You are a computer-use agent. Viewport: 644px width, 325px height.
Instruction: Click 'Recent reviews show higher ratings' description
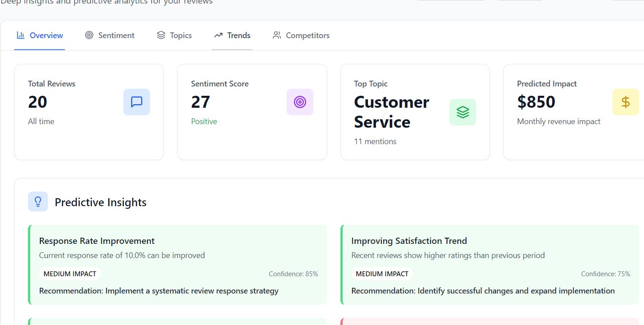pyautogui.click(x=448, y=255)
